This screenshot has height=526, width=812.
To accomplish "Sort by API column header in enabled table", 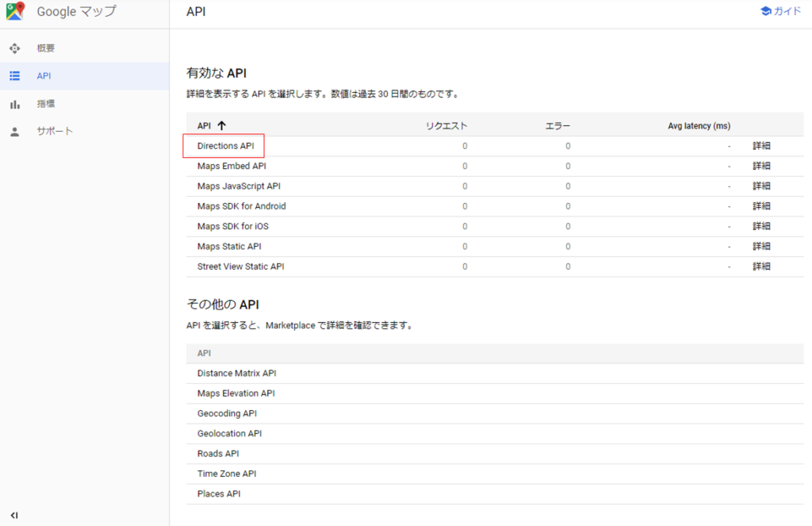I will 204,125.
